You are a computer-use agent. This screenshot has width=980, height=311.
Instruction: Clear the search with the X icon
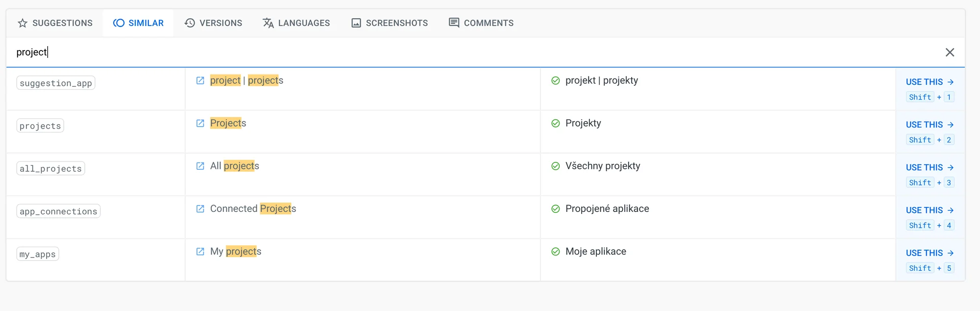(x=949, y=52)
